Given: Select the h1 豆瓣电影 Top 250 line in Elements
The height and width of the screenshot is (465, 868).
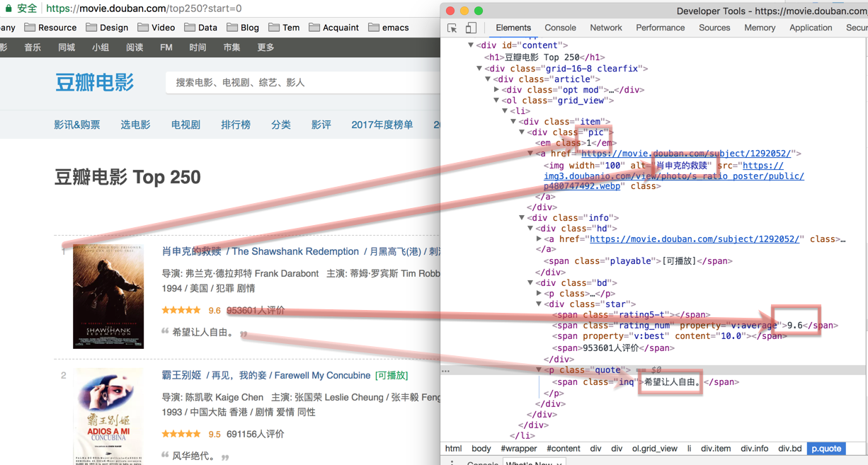Looking at the screenshot, I should click(x=544, y=57).
